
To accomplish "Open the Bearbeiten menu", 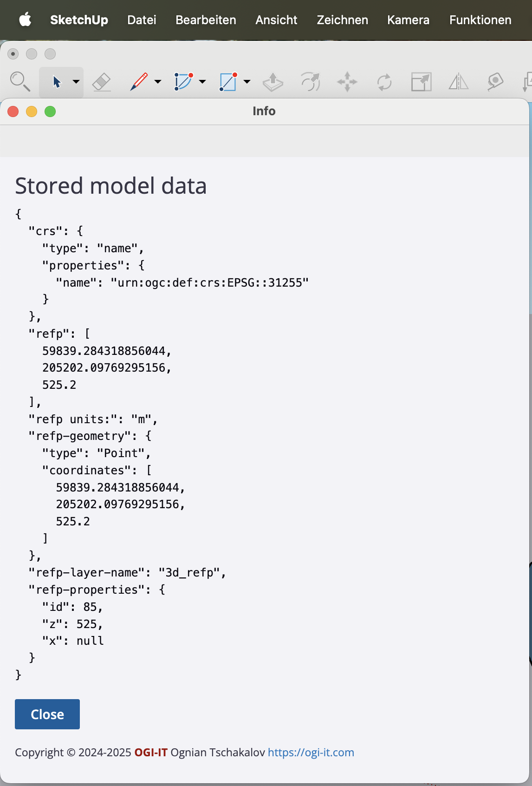I will [206, 20].
